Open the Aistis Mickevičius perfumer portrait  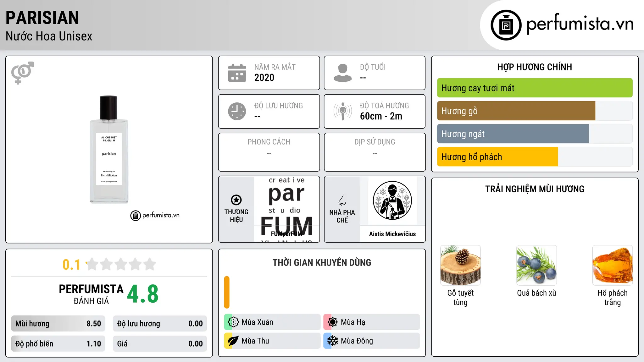coord(392,200)
